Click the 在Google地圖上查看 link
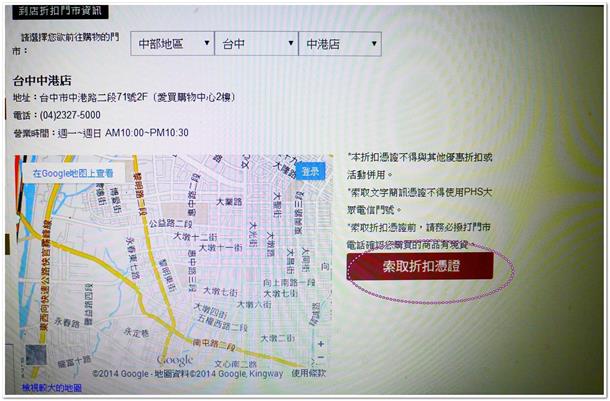 [72, 173]
